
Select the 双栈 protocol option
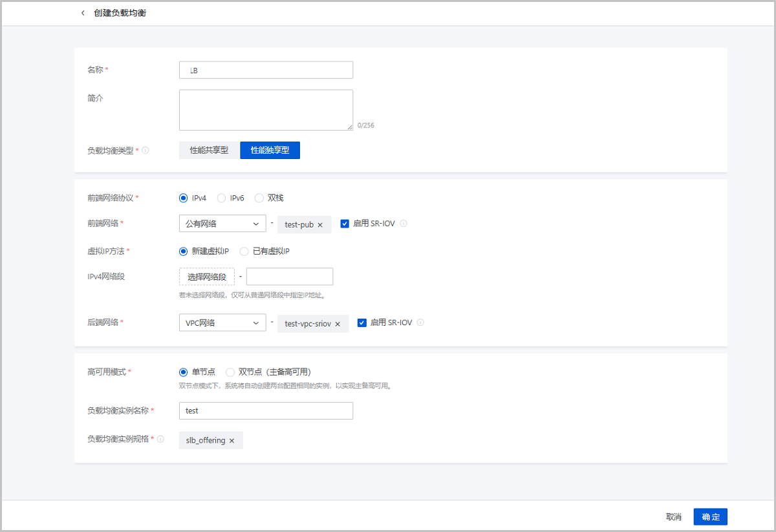pos(259,198)
